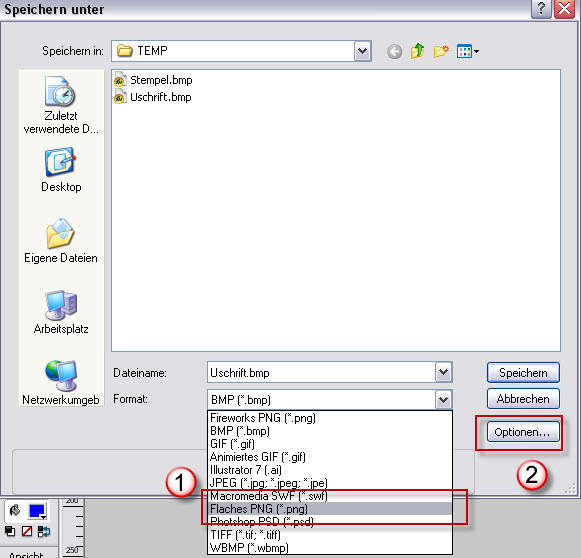Click the help question mark button

(541, 9)
